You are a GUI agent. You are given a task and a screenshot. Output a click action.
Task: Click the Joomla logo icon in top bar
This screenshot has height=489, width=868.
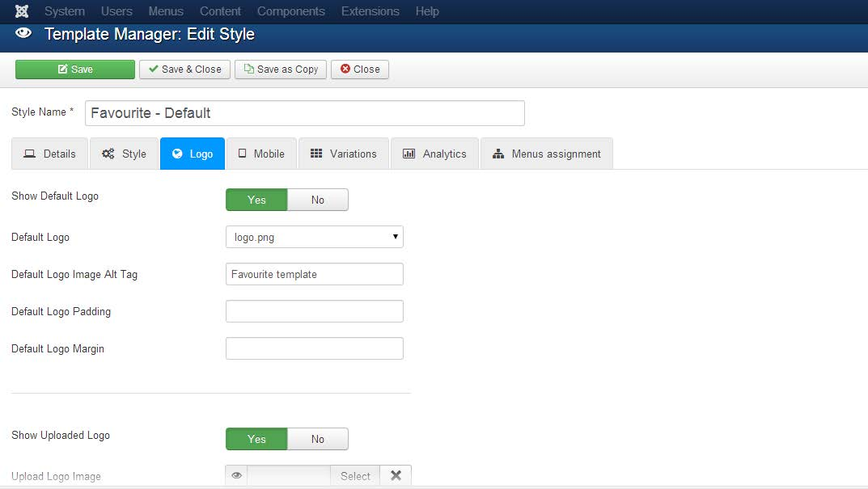22,11
